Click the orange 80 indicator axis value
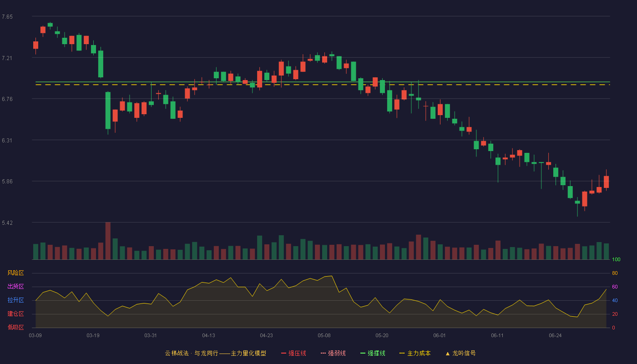This screenshot has height=364, width=637. coord(615,273)
